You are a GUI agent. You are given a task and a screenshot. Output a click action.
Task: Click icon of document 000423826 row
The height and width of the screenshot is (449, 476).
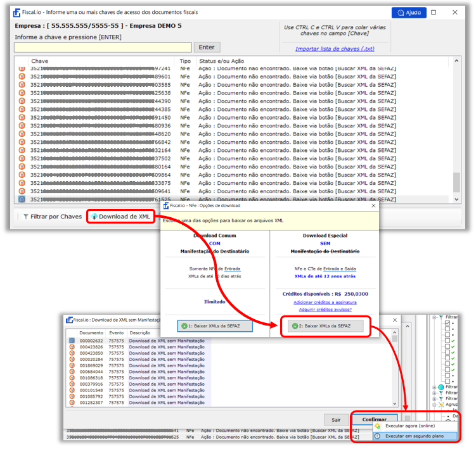click(x=72, y=347)
